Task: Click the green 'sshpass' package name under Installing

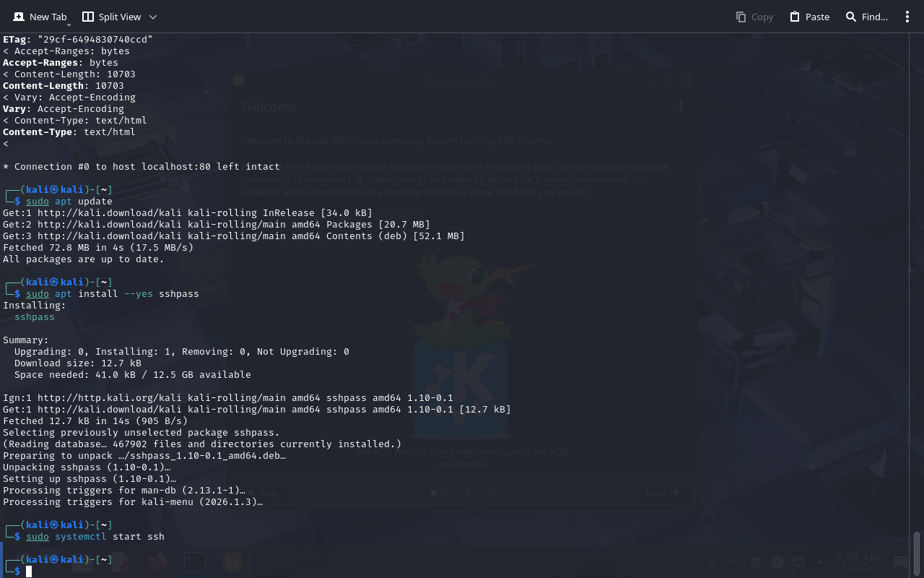Action: 35,317
